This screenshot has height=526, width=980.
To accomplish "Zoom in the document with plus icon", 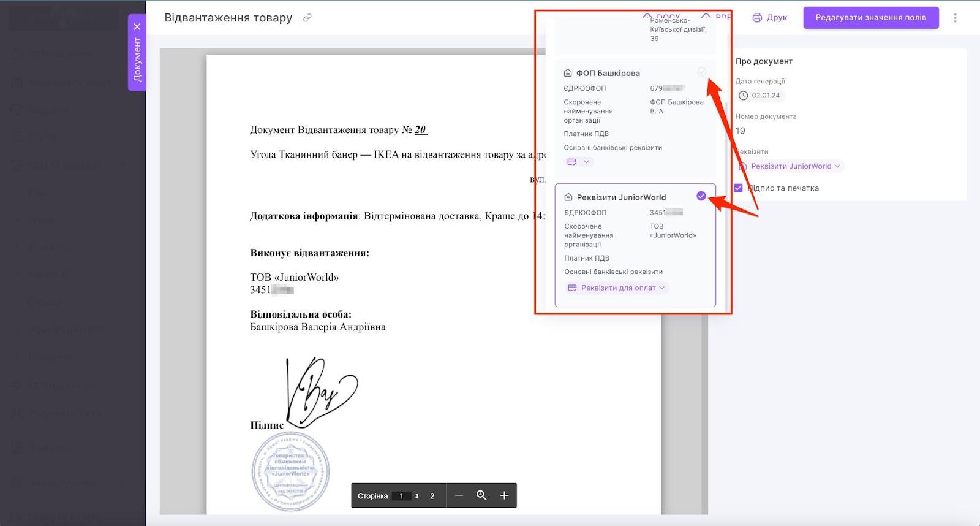I will point(504,495).
